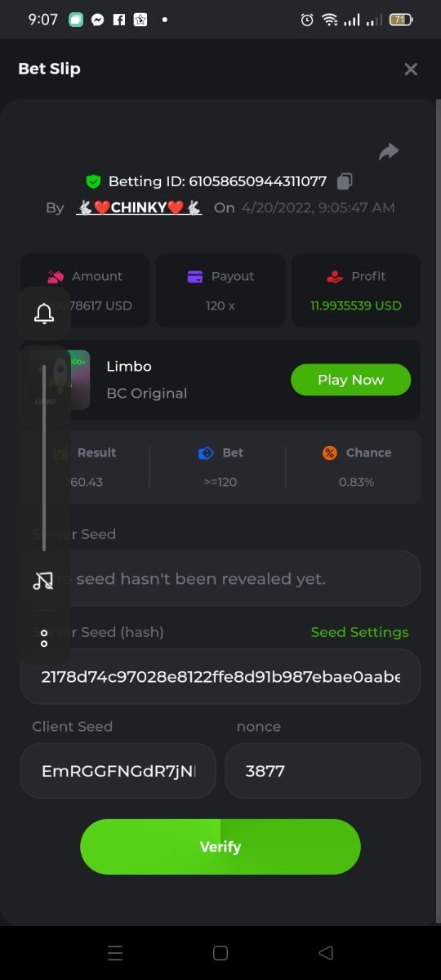Screen dimensions: 441x980
Task: Select the nonce field
Action: (x=323, y=771)
